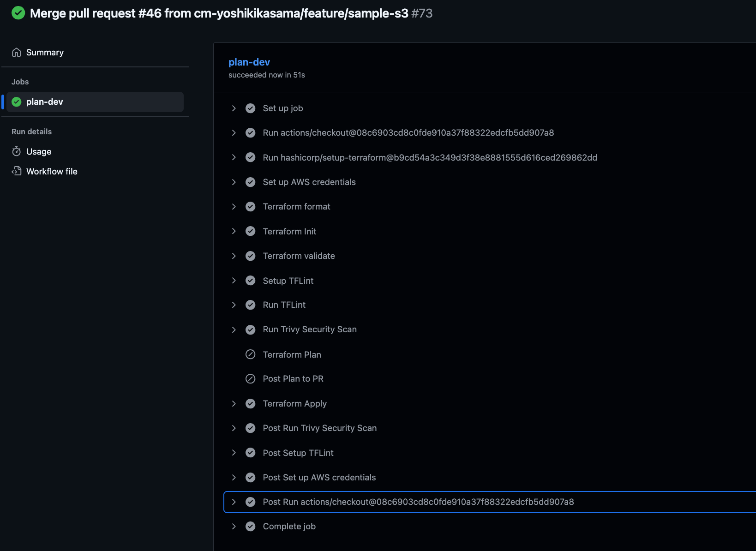Click the Summary home icon
Screen dimensions: 756x551
(17, 53)
